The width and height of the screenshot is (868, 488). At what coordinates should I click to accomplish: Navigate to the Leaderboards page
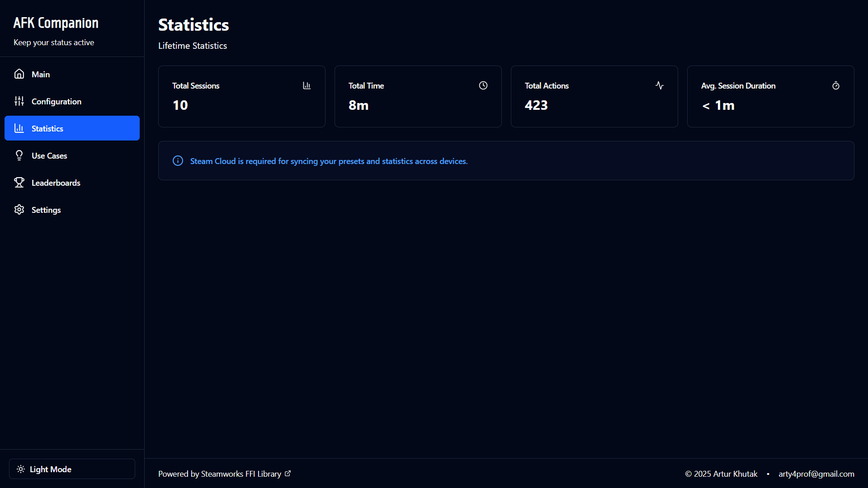pyautogui.click(x=56, y=183)
